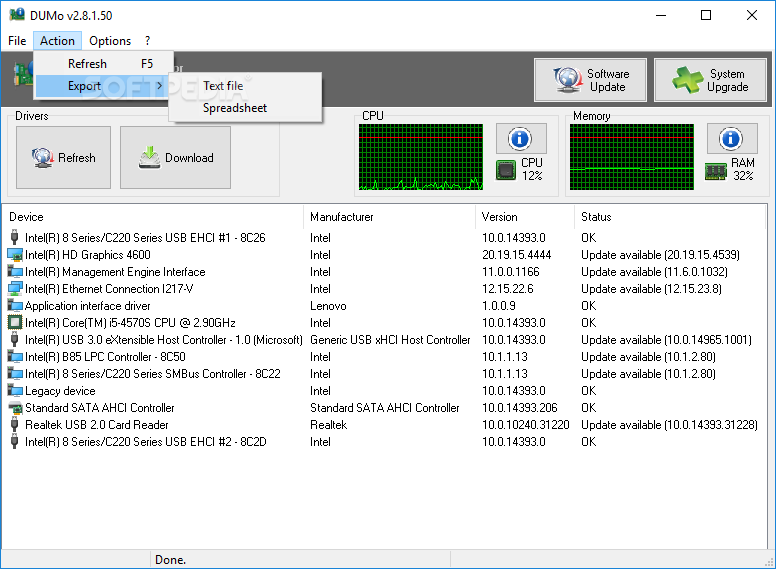Viewport: 776px width, 569px height.
Task: Click the Application interface driver icon
Action: click(x=15, y=306)
